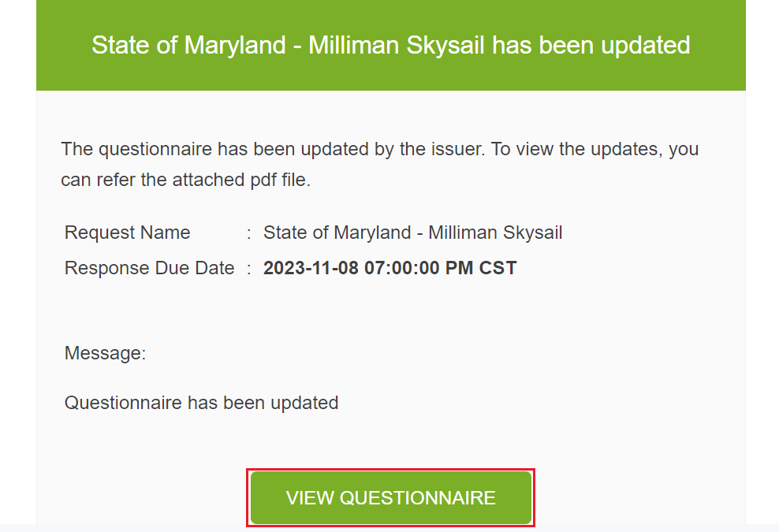
Task: Select the request name value 'Milliman Skysail'
Action: (x=495, y=233)
